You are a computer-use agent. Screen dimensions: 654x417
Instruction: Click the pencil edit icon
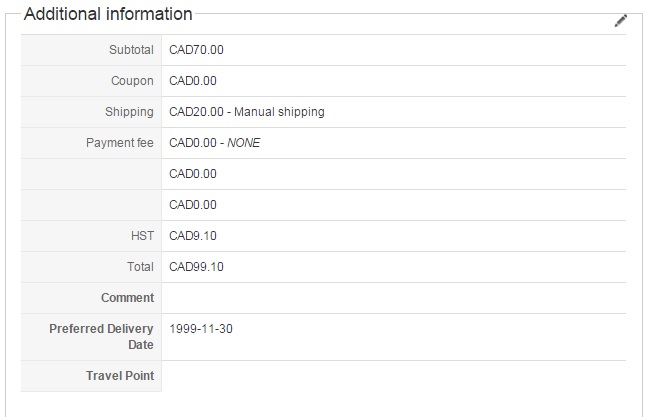[620, 20]
